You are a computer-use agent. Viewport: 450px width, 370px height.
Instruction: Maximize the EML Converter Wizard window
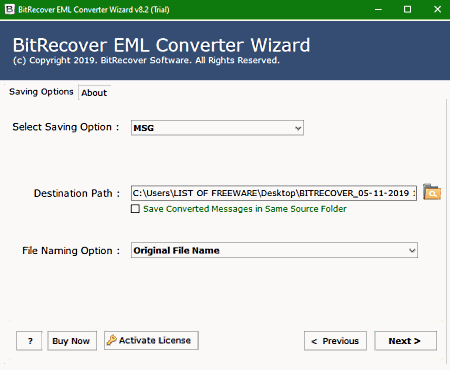[407, 9]
